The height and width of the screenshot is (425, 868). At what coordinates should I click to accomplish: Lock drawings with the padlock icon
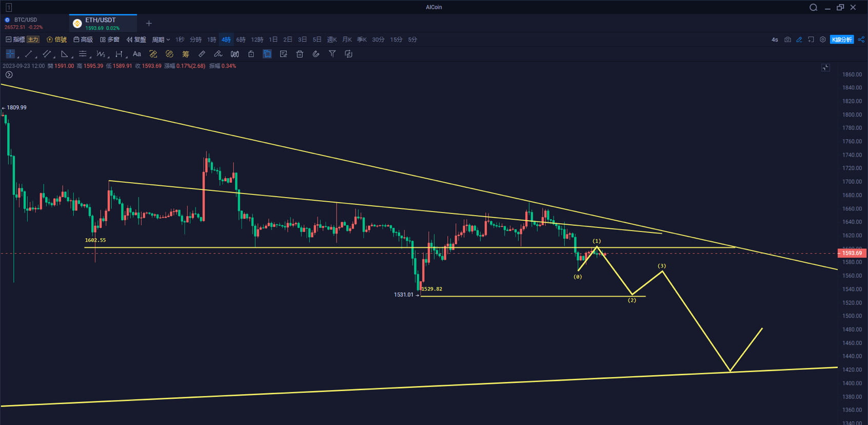pyautogui.click(x=251, y=54)
